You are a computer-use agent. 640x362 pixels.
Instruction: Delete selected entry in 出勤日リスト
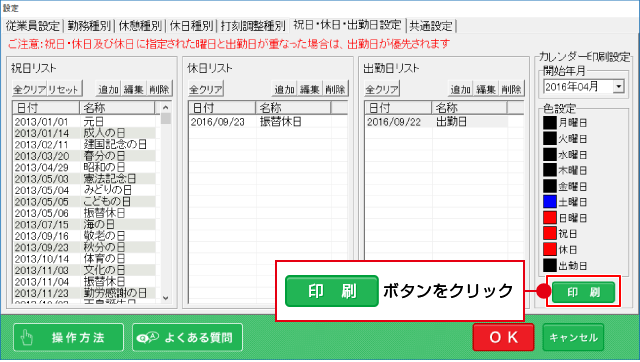point(512,89)
